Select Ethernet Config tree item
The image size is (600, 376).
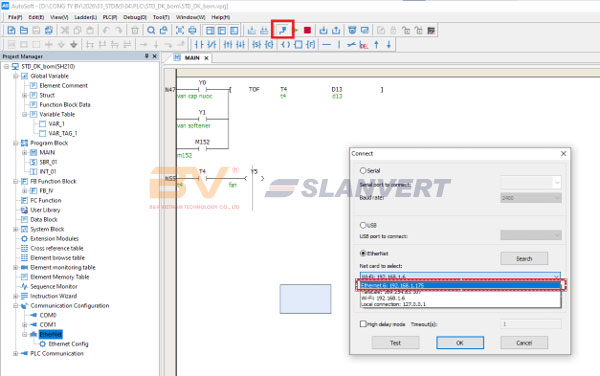click(68, 344)
